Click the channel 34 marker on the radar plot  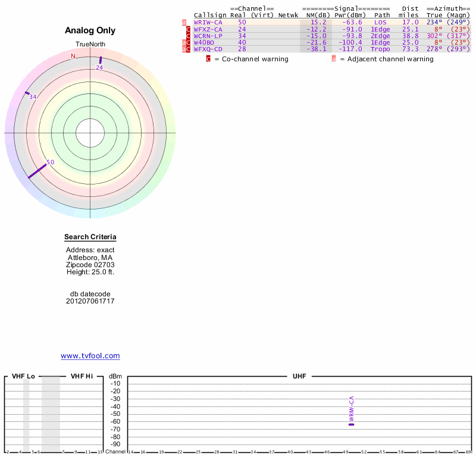tap(27, 93)
